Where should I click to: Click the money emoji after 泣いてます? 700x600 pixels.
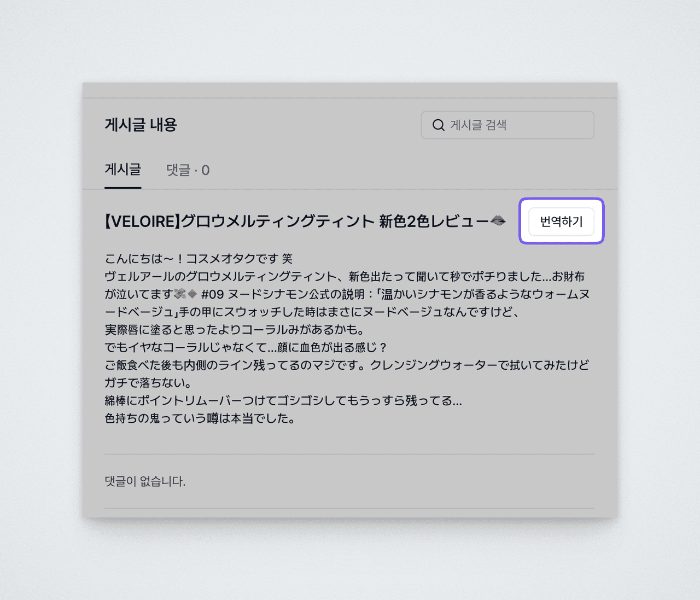click(180, 294)
